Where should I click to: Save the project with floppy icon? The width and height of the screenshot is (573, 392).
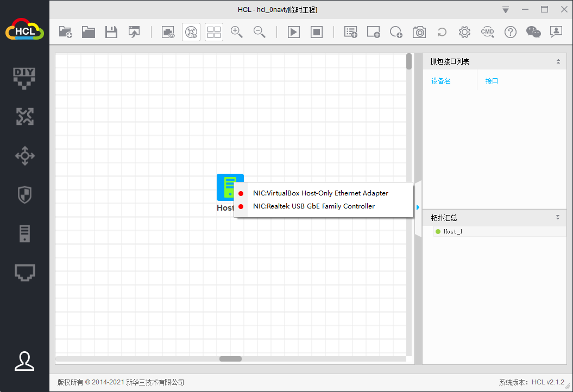pos(111,32)
